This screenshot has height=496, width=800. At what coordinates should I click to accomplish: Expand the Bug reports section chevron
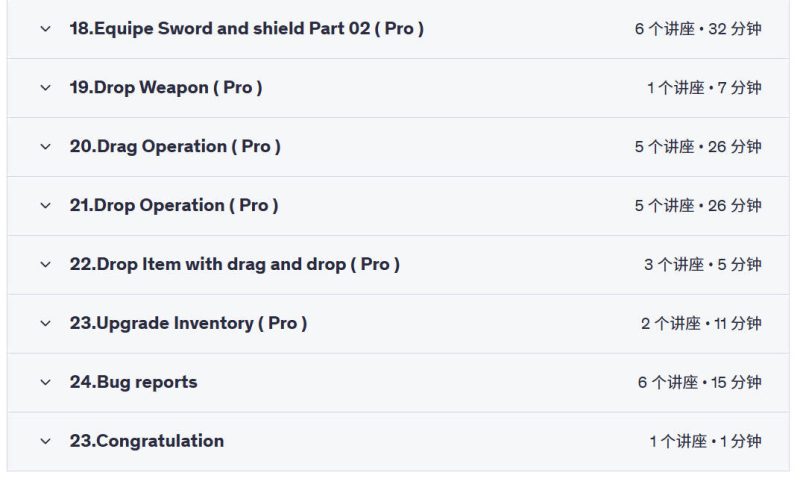click(x=45, y=382)
